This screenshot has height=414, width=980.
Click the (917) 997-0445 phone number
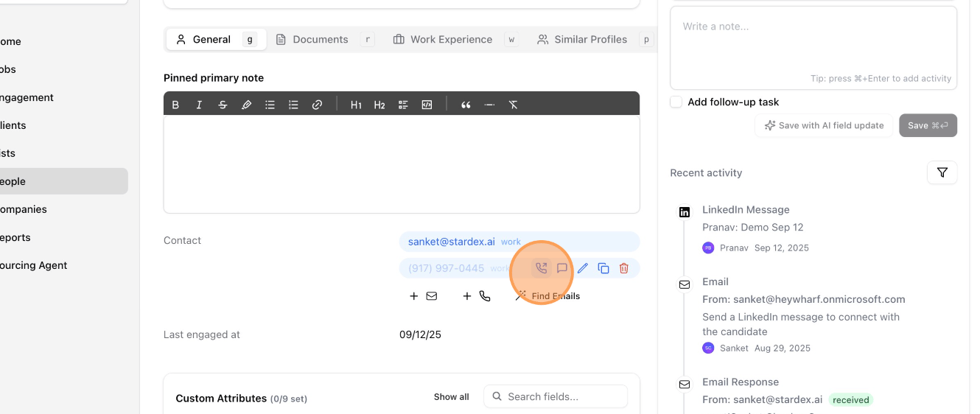pos(446,268)
